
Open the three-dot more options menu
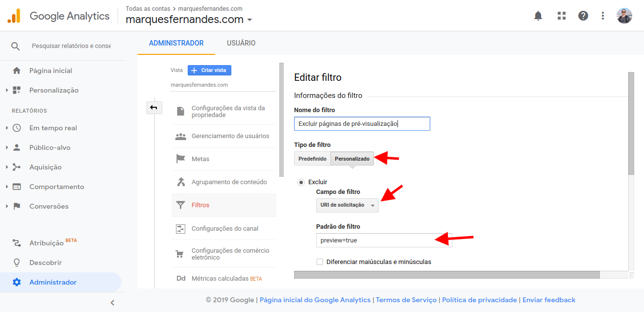pos(603,16)
